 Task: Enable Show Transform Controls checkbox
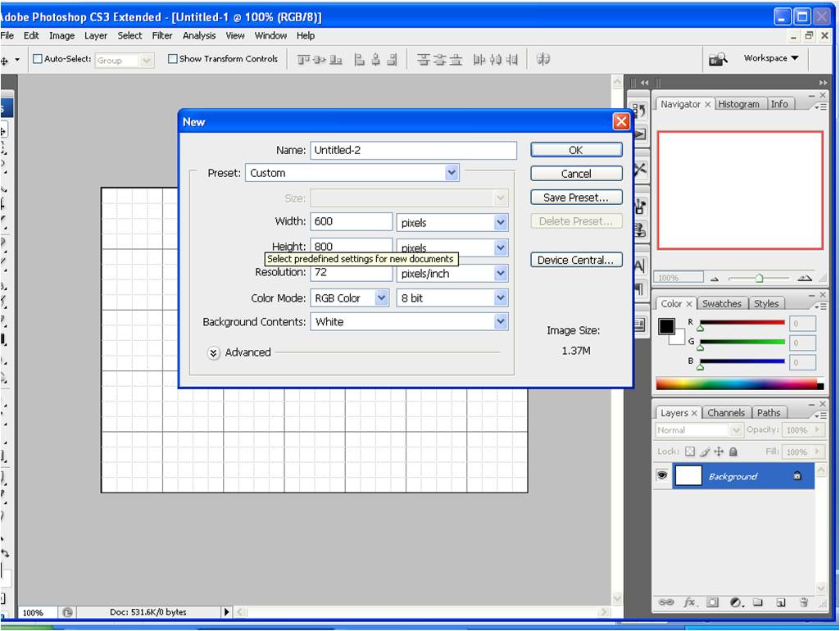tap(172, 58)
